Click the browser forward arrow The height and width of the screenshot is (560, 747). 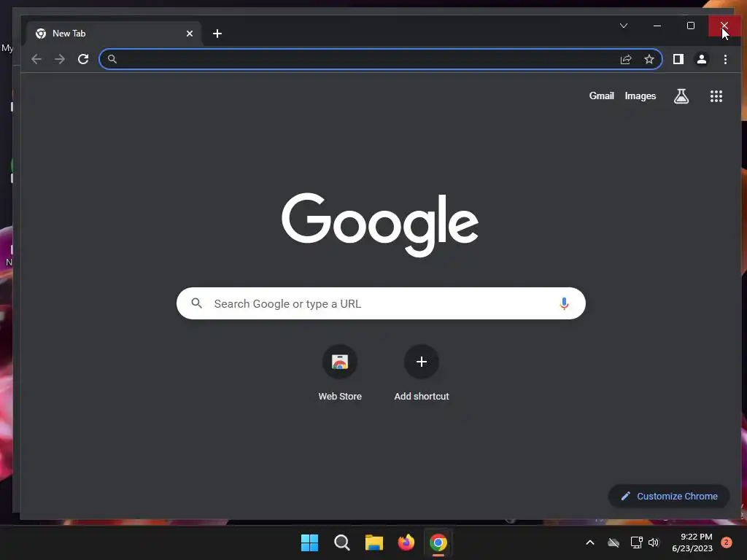tap(60, 59)
